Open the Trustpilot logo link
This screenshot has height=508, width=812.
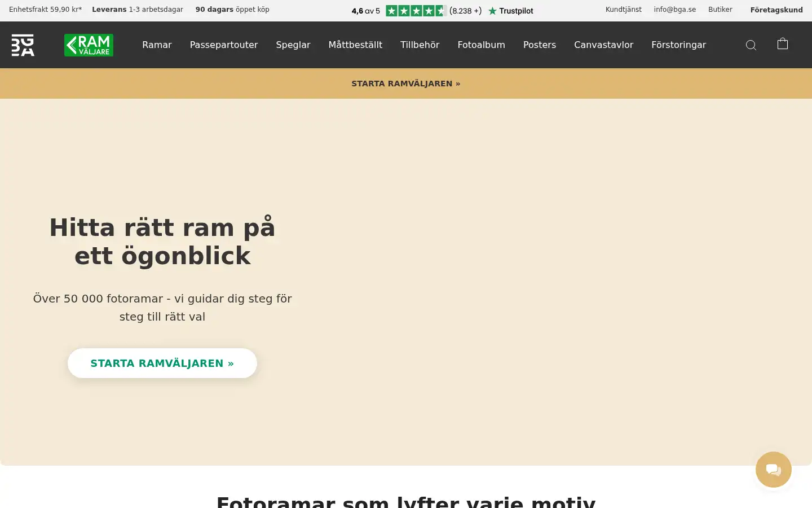pyautogui.click(x=511, y=11)
